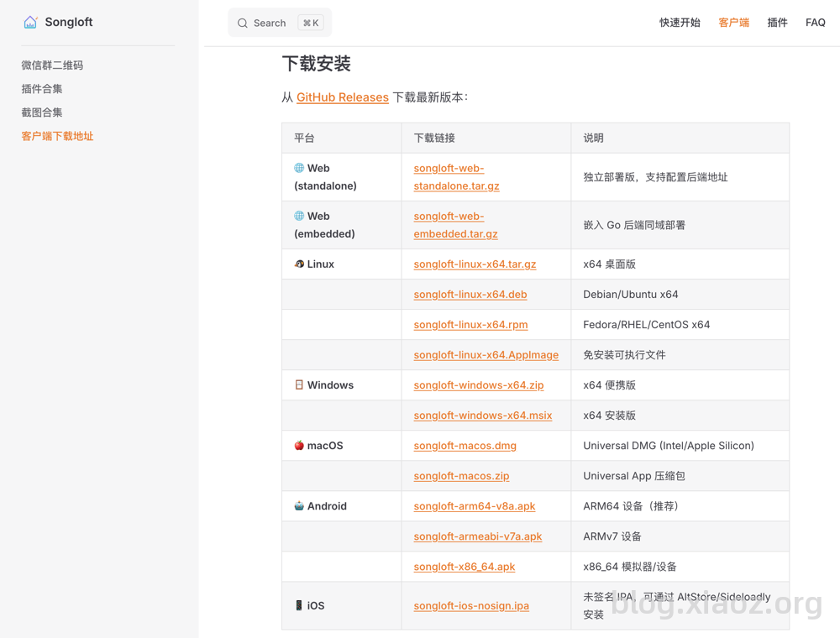Click the Windows platform label
The image size is (840, 638).
(330, 384)
